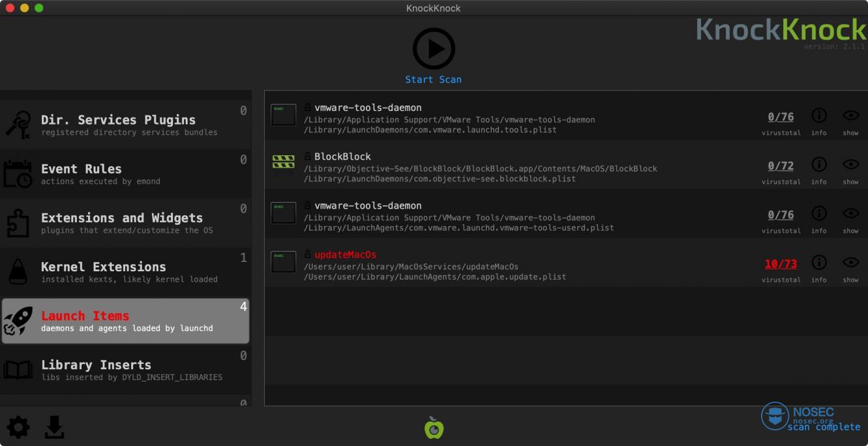Open the Dir. Services Plugins category
This screenshot has width=868, height=446.
(126, 125)
